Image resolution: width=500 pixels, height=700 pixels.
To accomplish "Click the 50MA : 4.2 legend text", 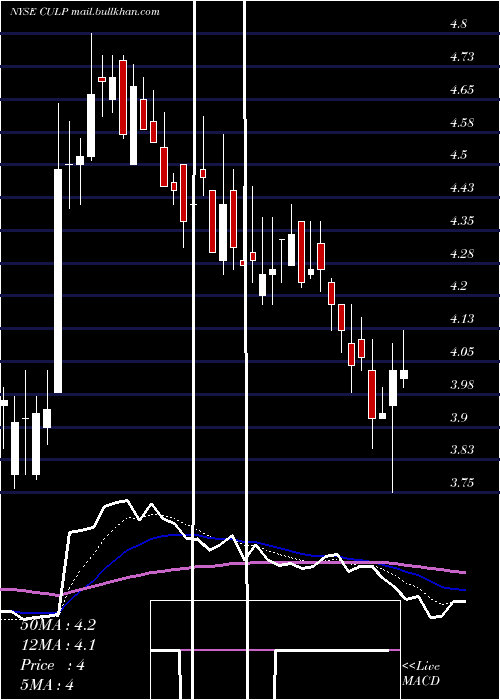I will coord(58,625).
